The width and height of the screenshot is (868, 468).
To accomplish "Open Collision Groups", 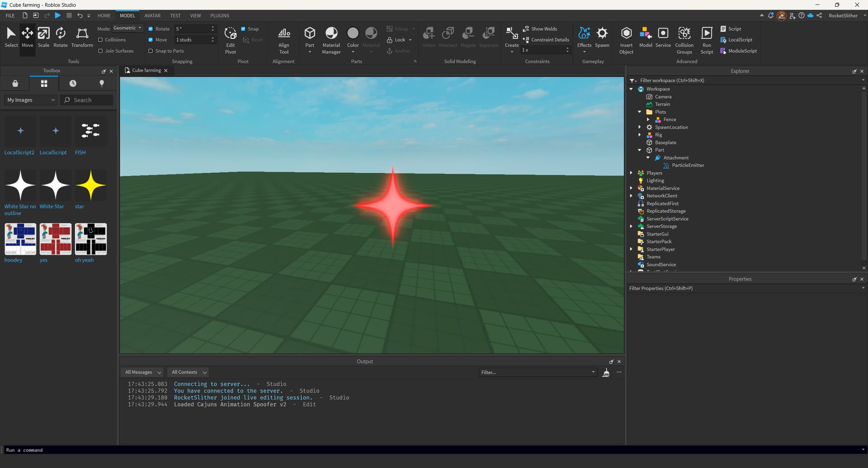I will point(684,38).
